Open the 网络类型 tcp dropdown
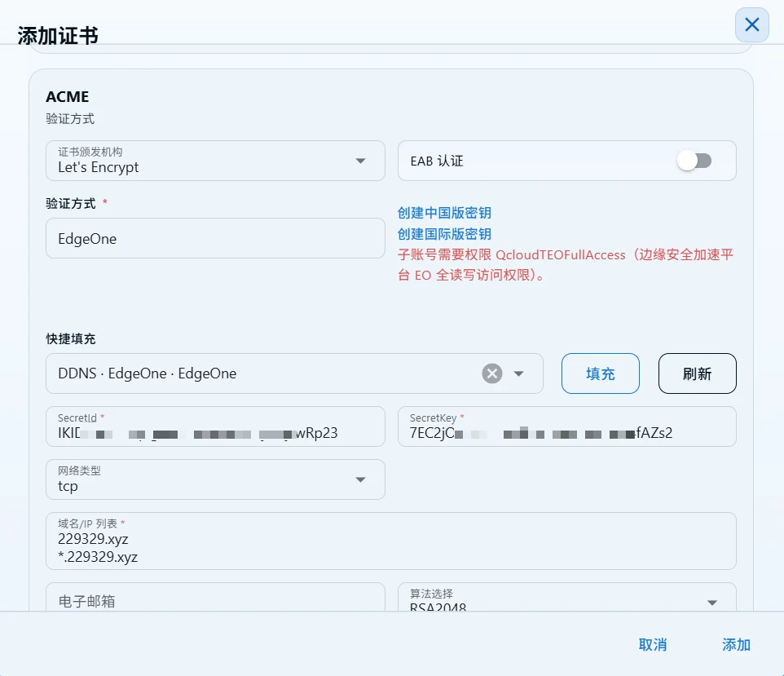784x676 pixels. point(215,479)
